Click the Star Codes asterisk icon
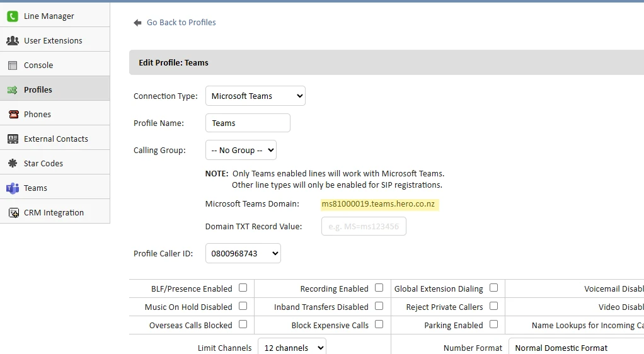 13,163
